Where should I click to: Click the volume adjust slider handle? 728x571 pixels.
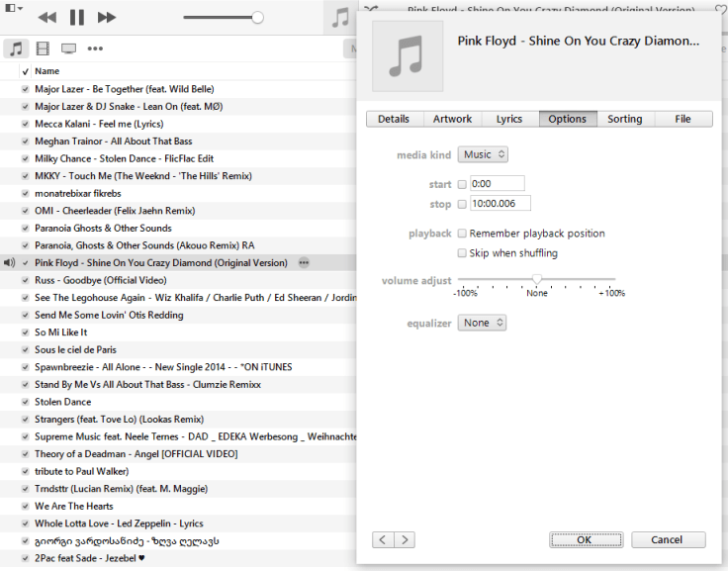[x=536, y=279]
